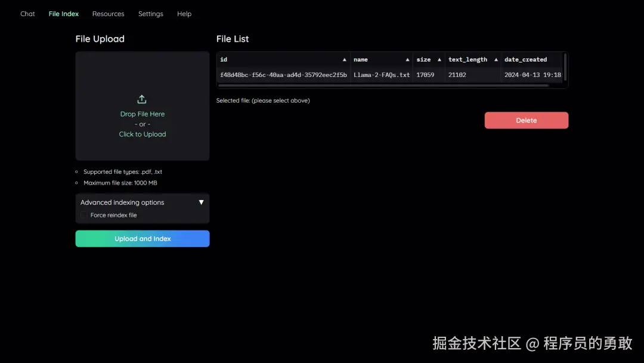Image resolution: width=644 pixels, height=363 pixels.
Task: Open the Help tab
Action: pyautogui.click(x=184, y=13)
